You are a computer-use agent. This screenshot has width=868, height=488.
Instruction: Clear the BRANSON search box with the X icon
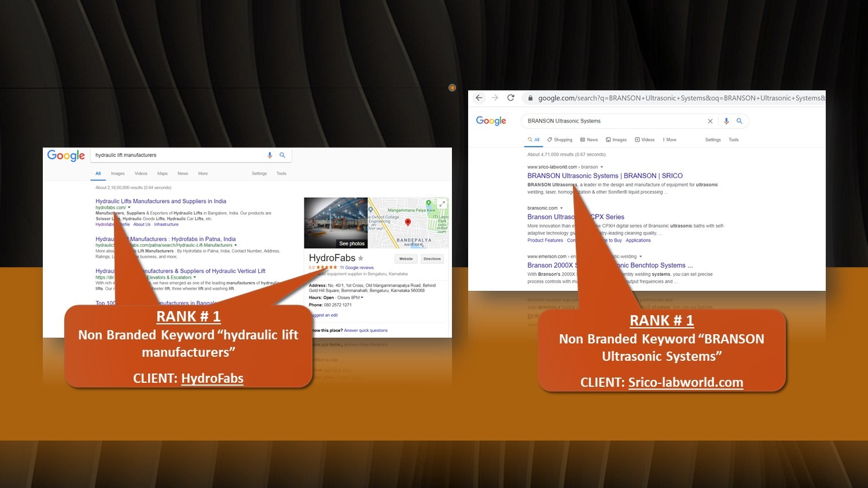click(x=710, y=121)
